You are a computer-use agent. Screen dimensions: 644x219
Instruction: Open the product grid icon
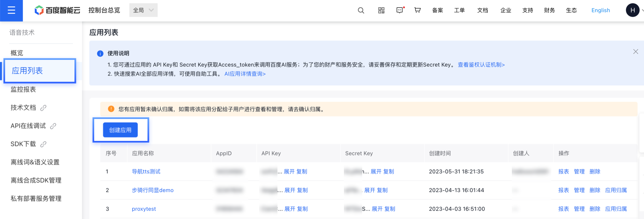click(381, 10)
